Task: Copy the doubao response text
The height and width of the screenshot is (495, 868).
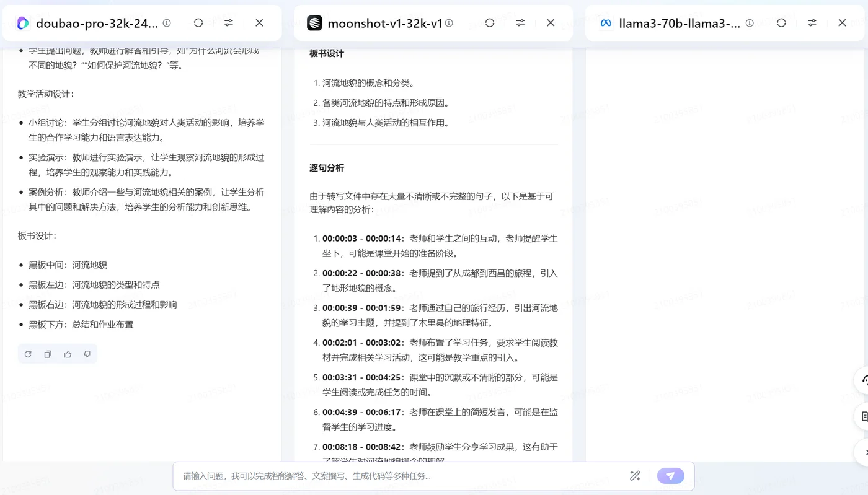Action: click(x=48, y=354)
